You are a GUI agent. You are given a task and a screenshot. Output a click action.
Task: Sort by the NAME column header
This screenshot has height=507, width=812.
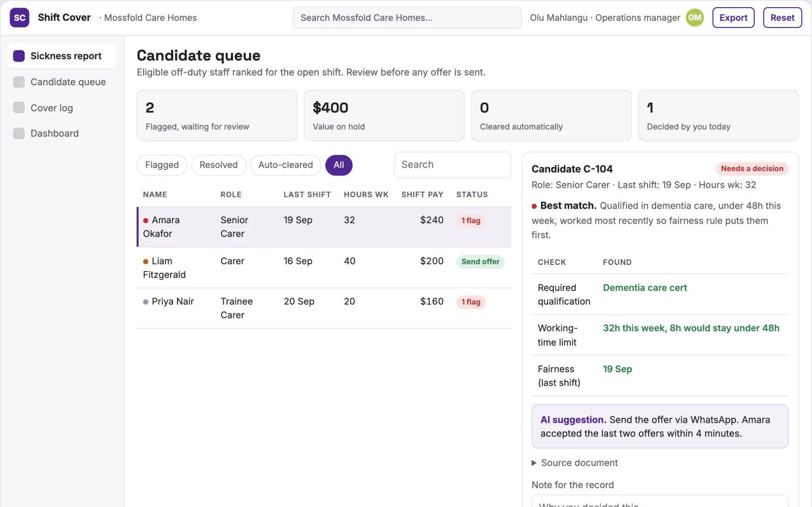point(155,194)
